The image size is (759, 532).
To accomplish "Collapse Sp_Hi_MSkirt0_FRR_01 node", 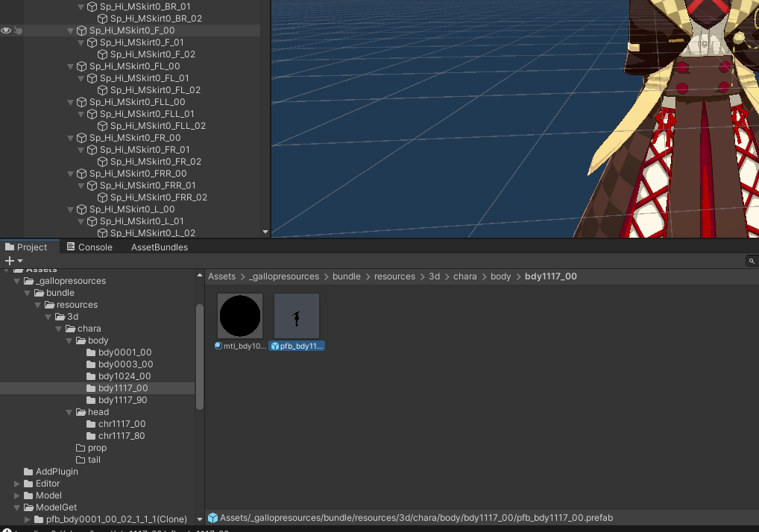I will (81, 186).
